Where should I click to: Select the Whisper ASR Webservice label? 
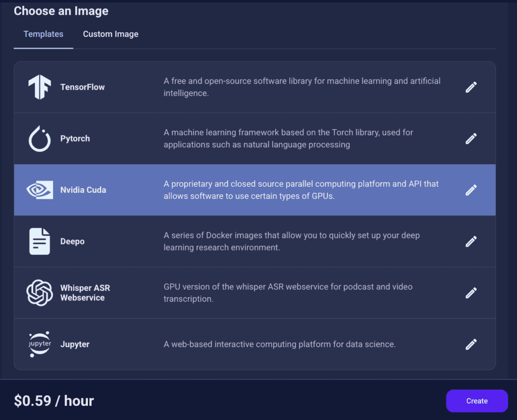85,293
